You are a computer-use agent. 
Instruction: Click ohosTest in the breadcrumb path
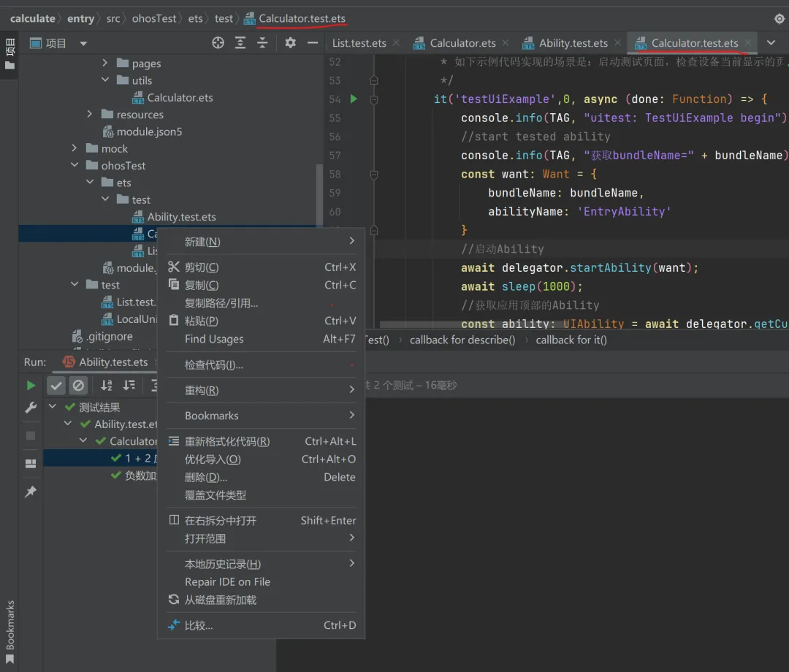coord(154,18)
